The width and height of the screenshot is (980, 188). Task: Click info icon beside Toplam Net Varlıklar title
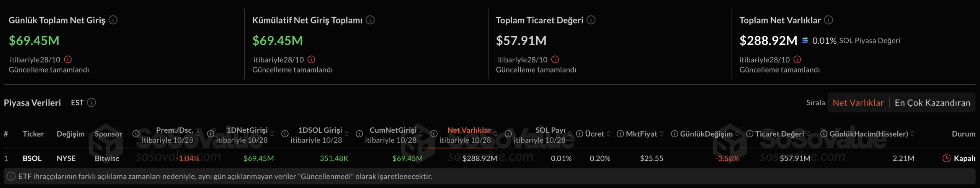coord(828,20)
